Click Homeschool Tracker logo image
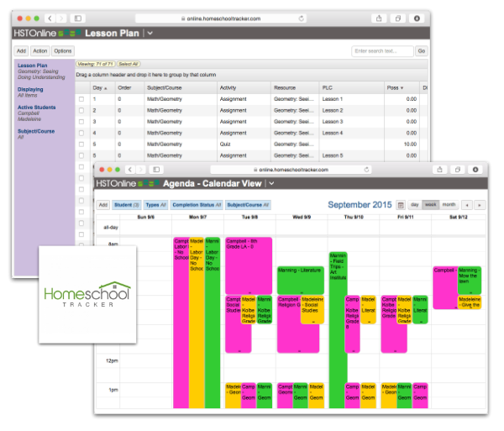504x431 pixels. (87, 294)
